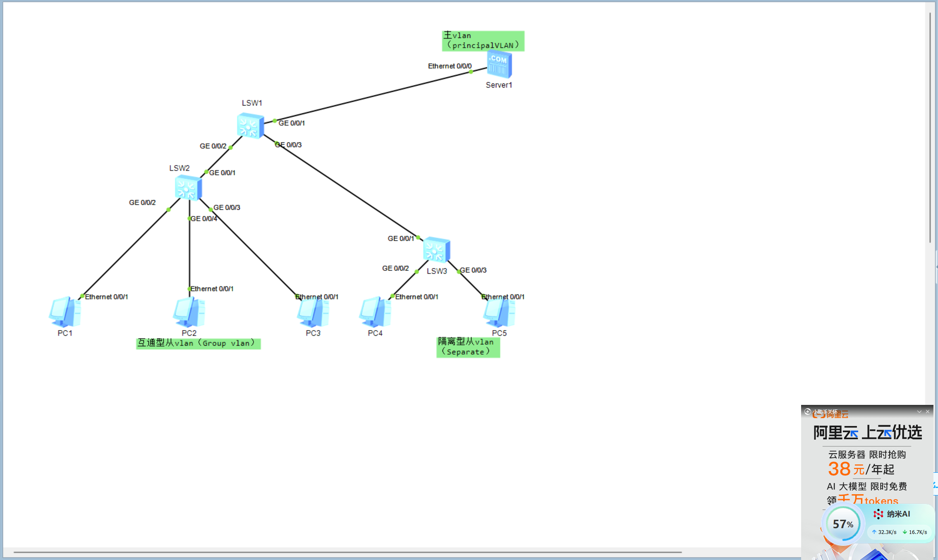Select the LSW2 switch icon
Image resolution: width=938 pixels, height=560 pixels.
click(188, 188)
